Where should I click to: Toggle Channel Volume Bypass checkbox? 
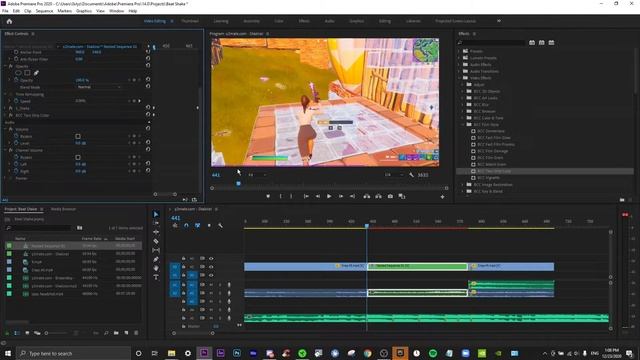click(x=78, y=157)
